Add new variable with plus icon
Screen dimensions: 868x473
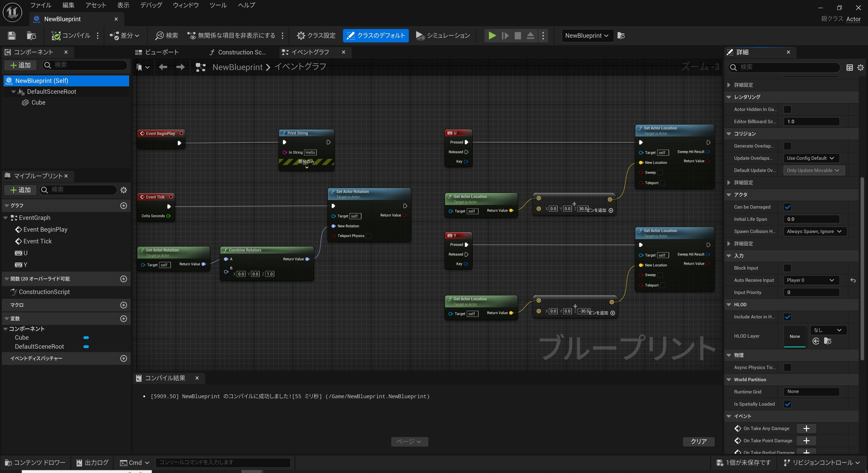point(124,319)
